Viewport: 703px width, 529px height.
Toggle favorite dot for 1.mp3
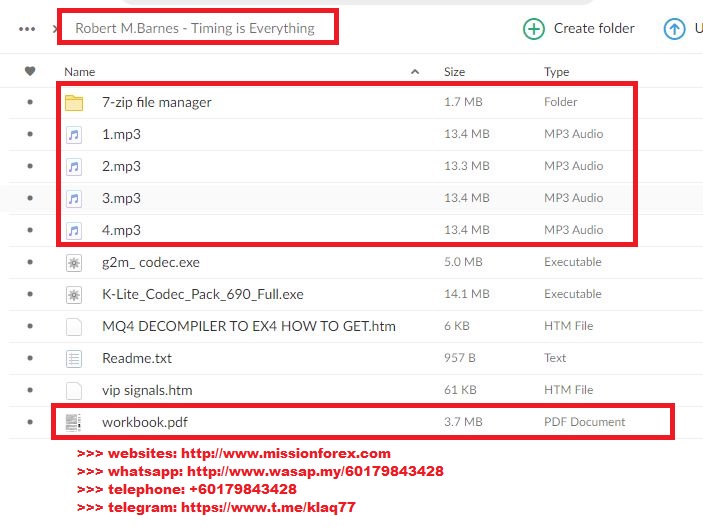click(30, 134)
